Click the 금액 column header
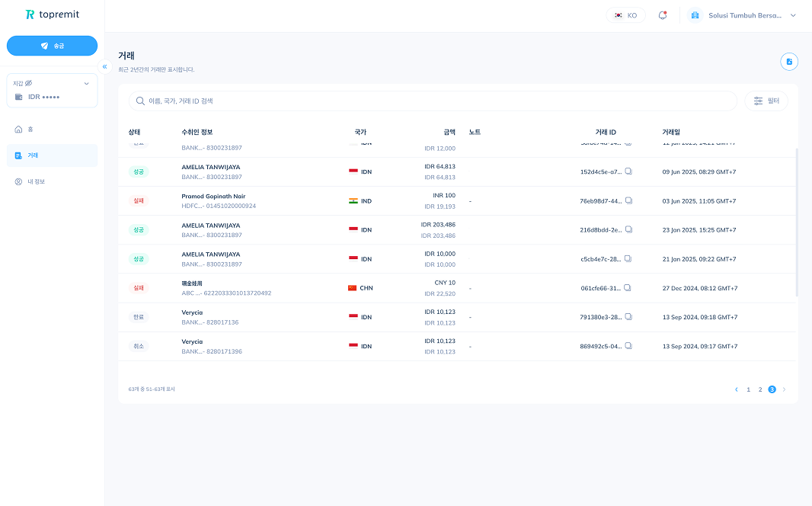This screenshot has width=812, height=506. pyautogui.click(x=449, y=132)
